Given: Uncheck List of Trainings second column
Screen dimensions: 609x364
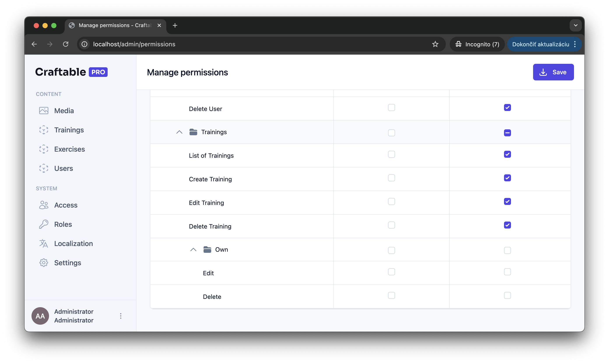Looking at the screenshot, I should pos(507,154).
